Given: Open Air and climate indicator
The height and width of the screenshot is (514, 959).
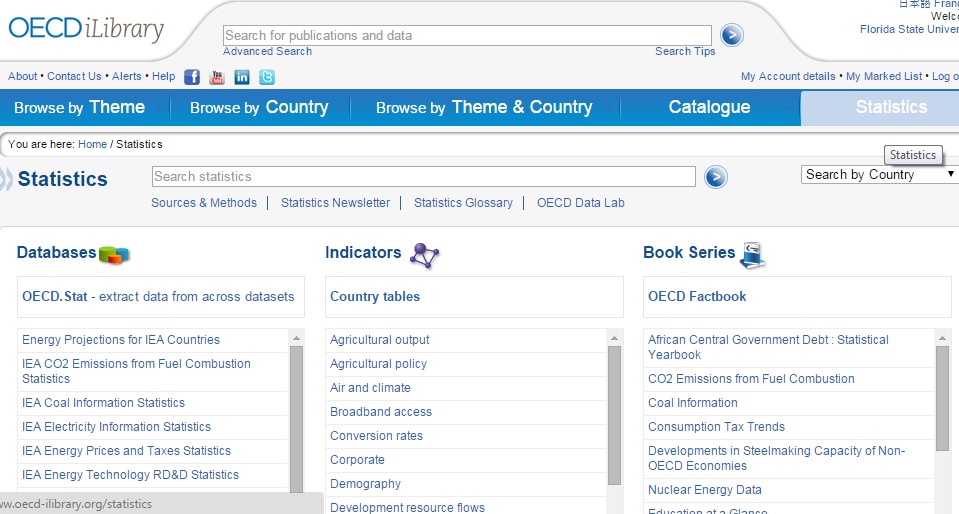Looking at the screenshot, I should click(370, 388).
